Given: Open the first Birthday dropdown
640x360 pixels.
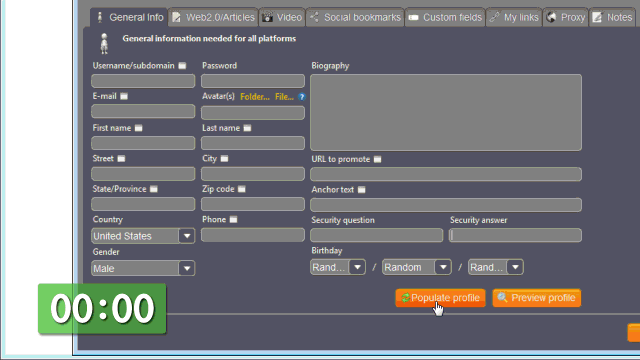Looking at the screenshot, I should (x=338, y=267).
